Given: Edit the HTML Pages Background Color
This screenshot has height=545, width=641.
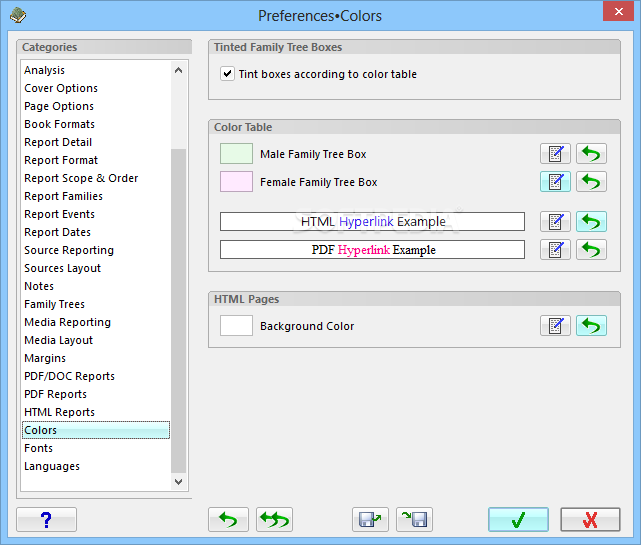Looking at the screenshot, I should pyautogui.click(x=555, y=325).
